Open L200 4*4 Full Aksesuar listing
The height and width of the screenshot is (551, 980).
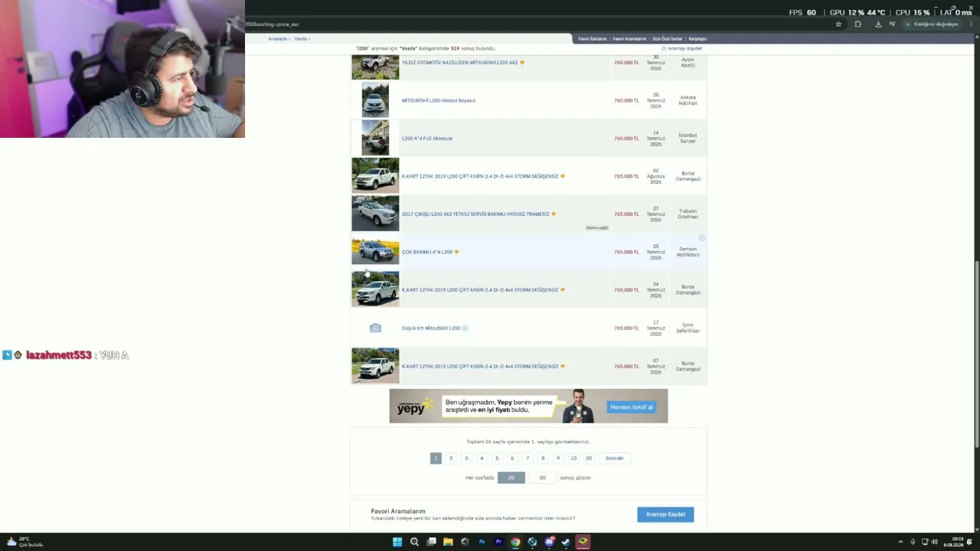427,139
